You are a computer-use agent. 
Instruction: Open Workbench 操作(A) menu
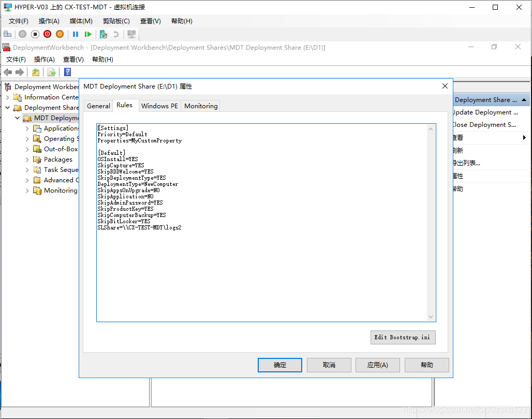45,60
